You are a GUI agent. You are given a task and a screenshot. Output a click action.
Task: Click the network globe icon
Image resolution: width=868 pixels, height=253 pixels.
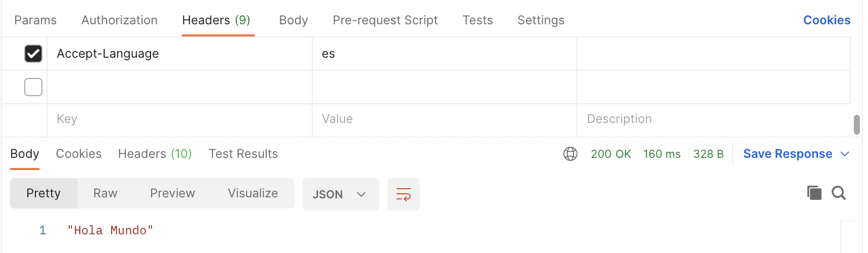pos(570,154)
